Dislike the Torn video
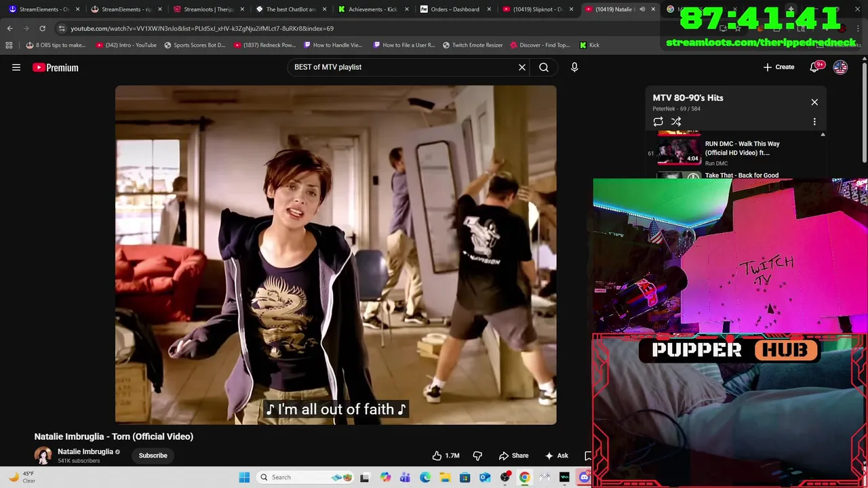 (x=477, y=455)
